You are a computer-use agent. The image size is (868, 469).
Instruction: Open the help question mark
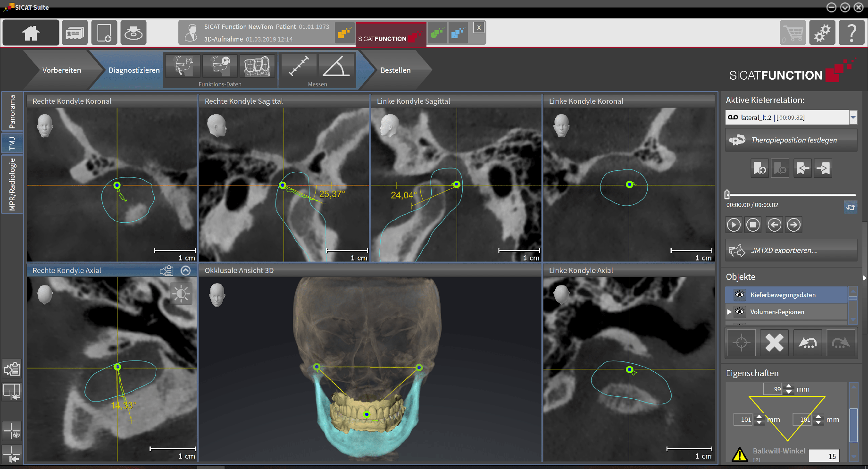[851, 33]
